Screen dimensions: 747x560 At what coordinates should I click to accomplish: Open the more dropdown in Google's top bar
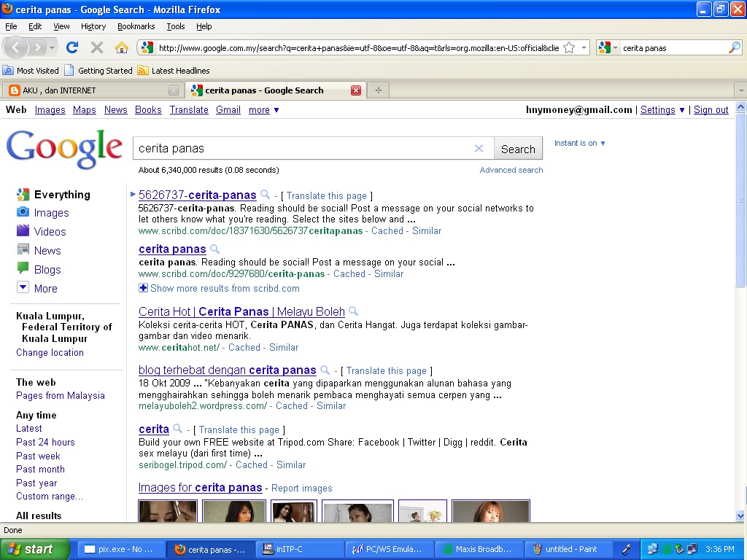[x=263, y=110]
